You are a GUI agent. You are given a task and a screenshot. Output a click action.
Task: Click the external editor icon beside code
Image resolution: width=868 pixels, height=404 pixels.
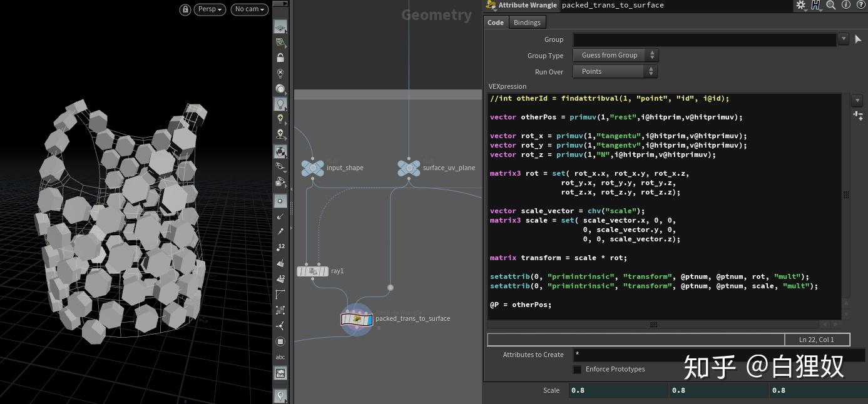coord(858,116)
